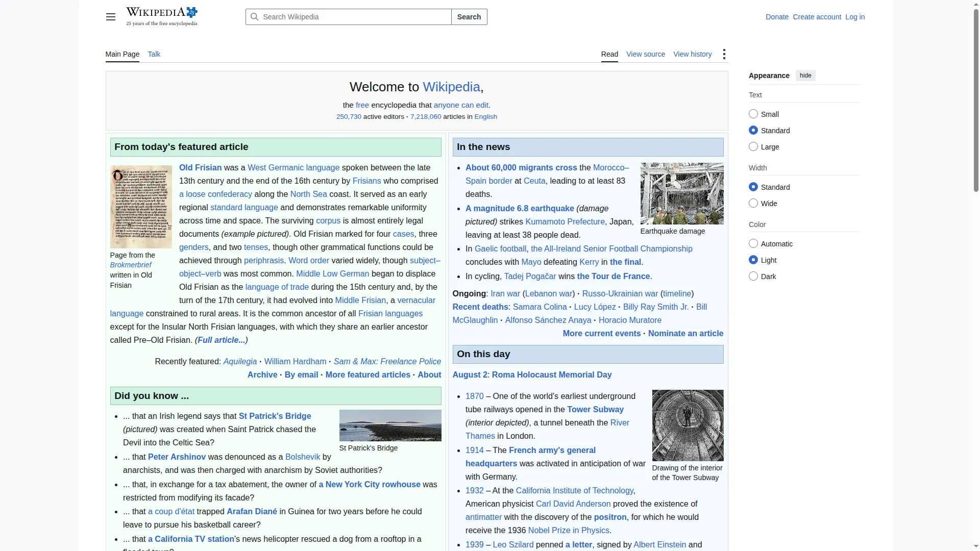Image resolution: width=980 pixels, height=551 pixels.
Task: Click the Wikipedia link in the welcome heading
Action: pos(451,87)
